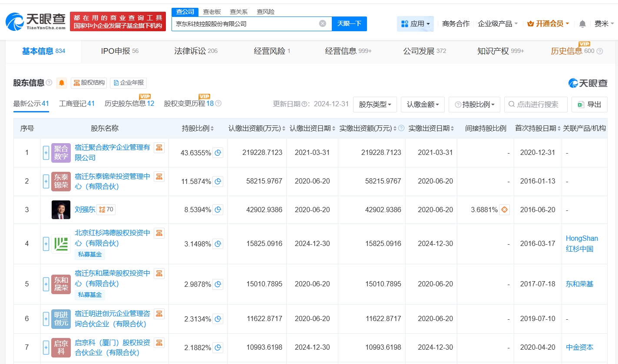Open equity structure icon for 宿迁聚合数字企业管理有限公司

pos(159,148)
